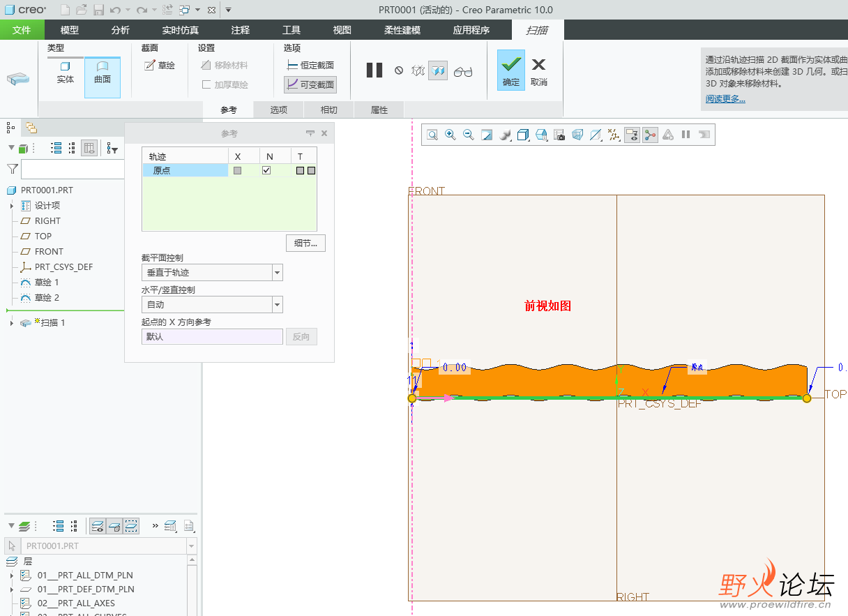Click the expand all tree icon in model tree
Screen dimensions: 848x616
(57, 148)
